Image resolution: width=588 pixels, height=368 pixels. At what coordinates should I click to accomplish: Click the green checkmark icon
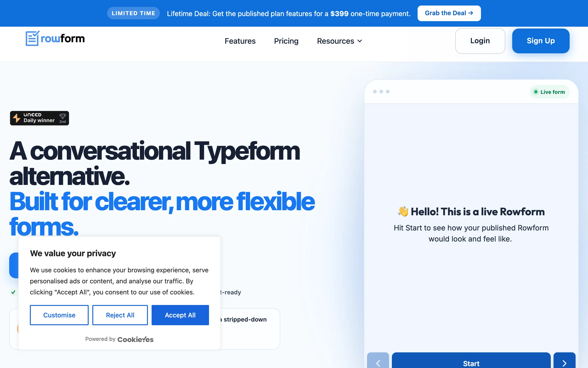click(x=13, y=292)
